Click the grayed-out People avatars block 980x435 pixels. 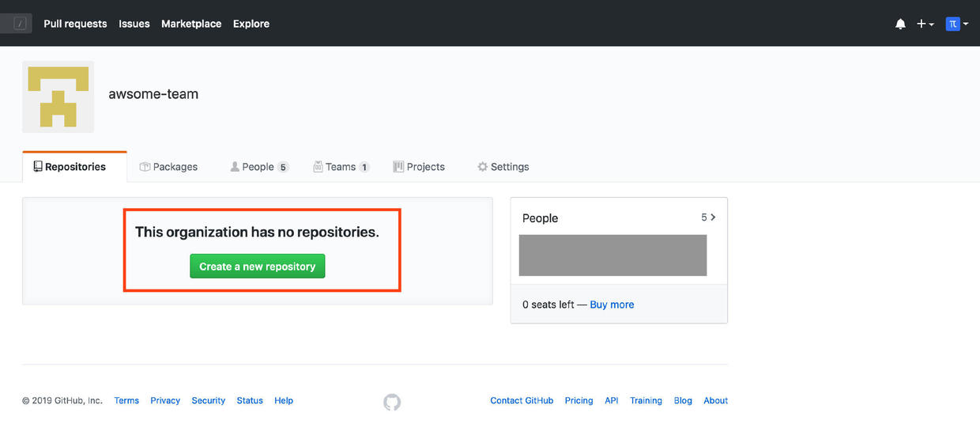(x=612, y=255)
